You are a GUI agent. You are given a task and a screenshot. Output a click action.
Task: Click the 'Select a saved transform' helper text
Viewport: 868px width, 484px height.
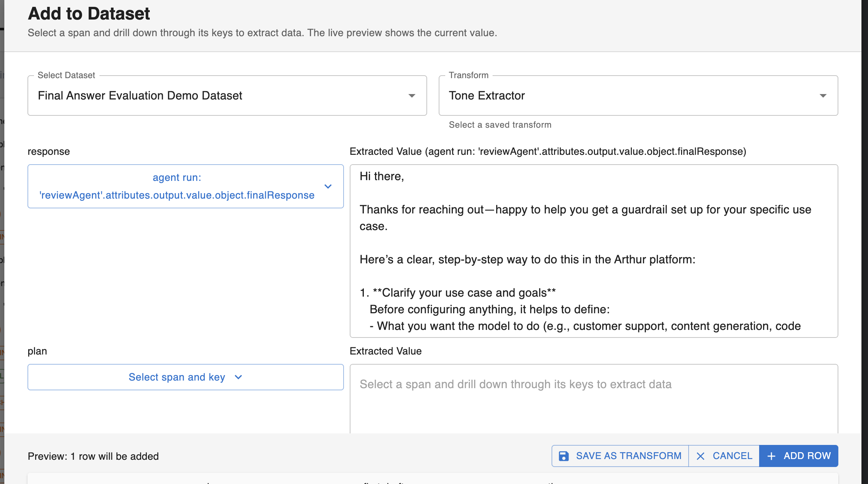[x=500, y=125]
